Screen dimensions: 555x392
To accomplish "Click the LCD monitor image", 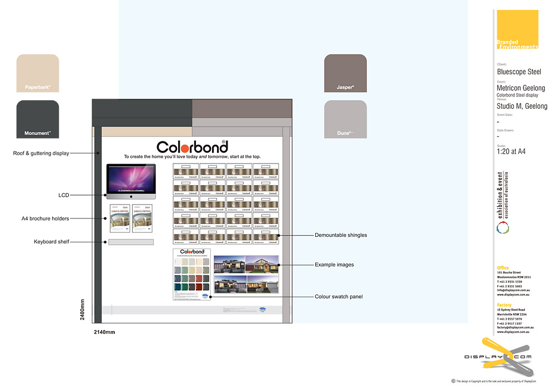I will coord(131,182).
